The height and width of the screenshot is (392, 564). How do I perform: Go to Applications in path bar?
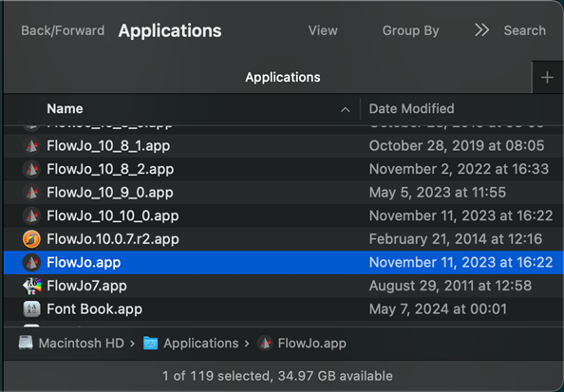201,343
